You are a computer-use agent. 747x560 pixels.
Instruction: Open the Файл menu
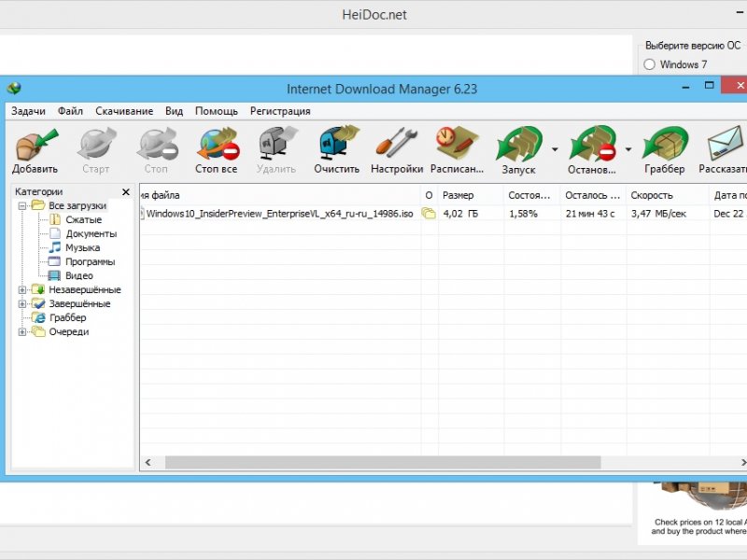(x=70, y=111)
